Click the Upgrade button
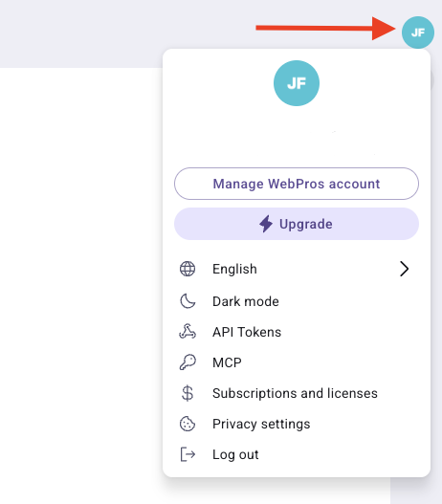The height and width of the screenshot is (504, 442). (x=297, y=224)
